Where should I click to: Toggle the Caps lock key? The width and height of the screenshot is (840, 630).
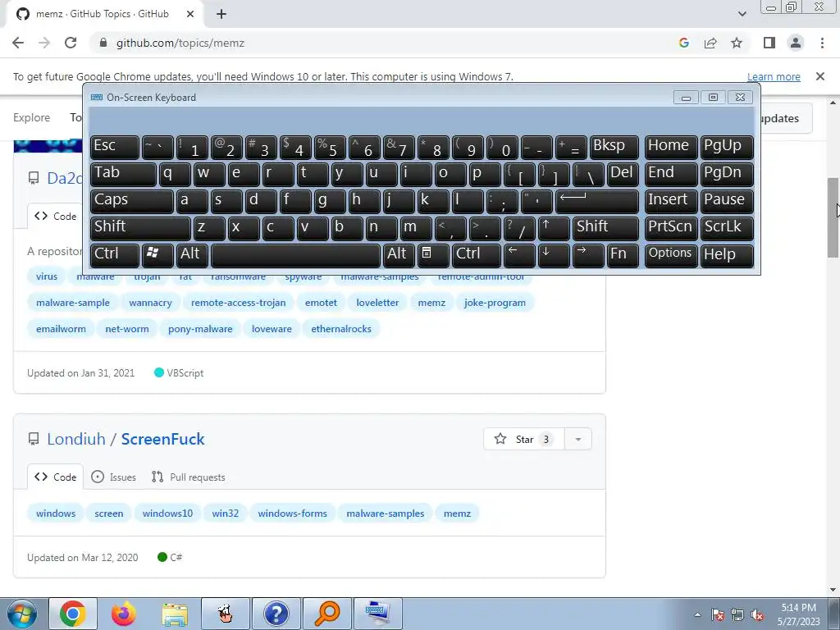click(132, 202)
